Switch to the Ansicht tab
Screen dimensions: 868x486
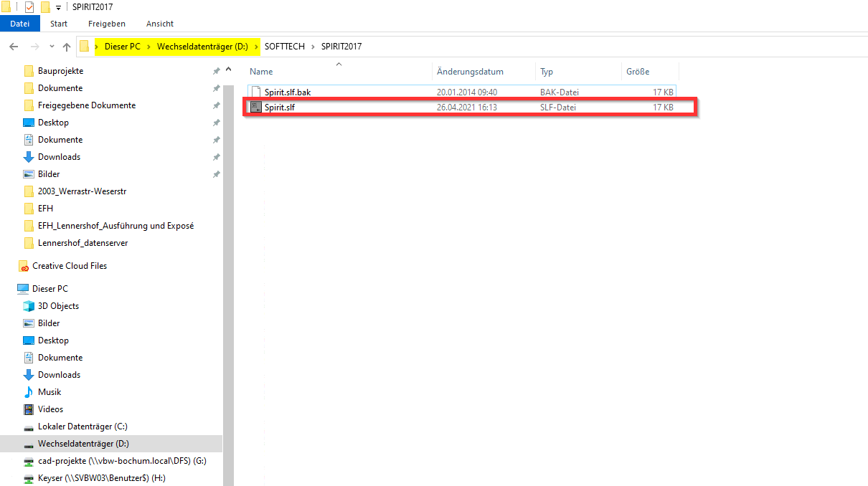[159, 24]
